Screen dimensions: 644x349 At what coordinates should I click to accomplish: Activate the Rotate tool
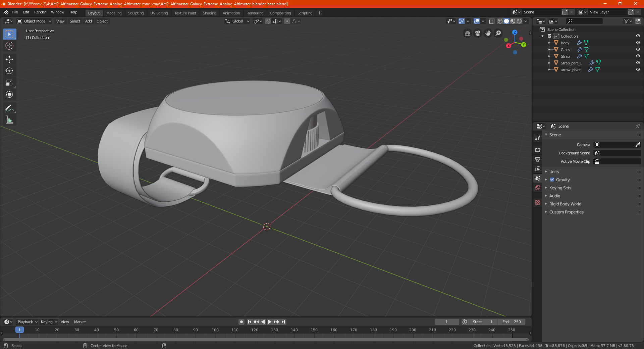(9, 71)
